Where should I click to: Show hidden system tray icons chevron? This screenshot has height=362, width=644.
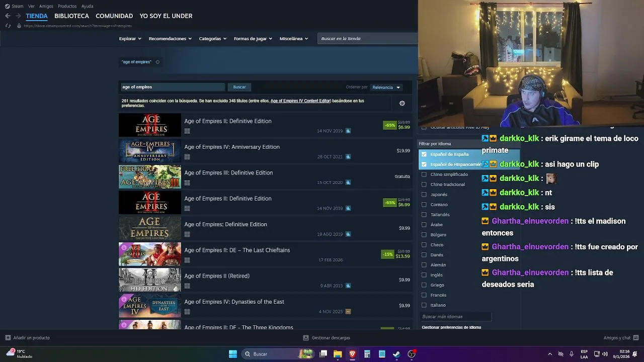tap(550, 354)
